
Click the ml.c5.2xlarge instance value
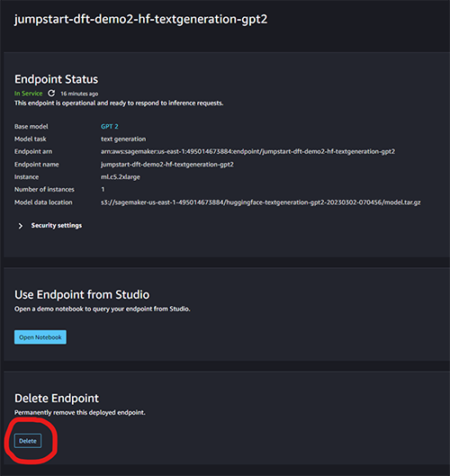point(121,177)
